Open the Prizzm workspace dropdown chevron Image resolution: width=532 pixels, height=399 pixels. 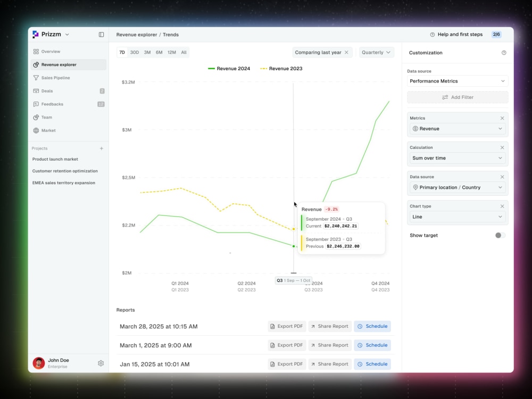point(67,35)
